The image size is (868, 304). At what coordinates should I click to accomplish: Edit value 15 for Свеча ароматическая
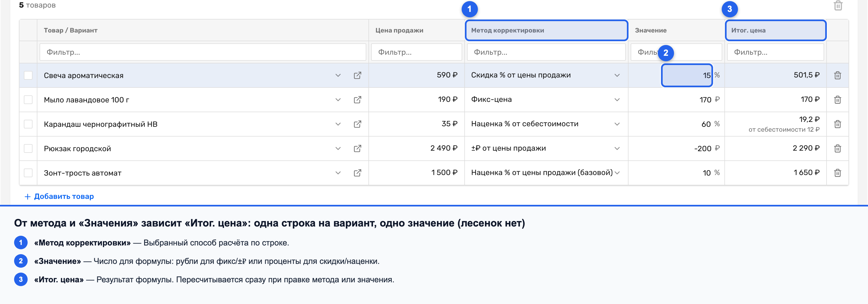687,75
